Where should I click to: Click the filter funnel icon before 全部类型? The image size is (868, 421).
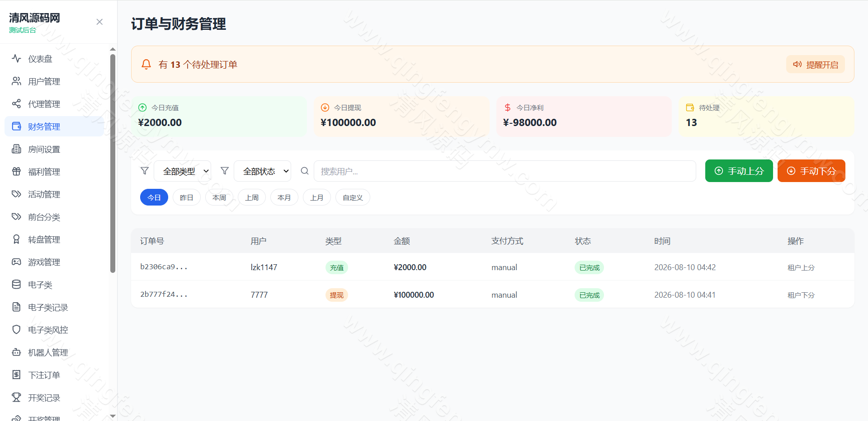pos(145,171)
